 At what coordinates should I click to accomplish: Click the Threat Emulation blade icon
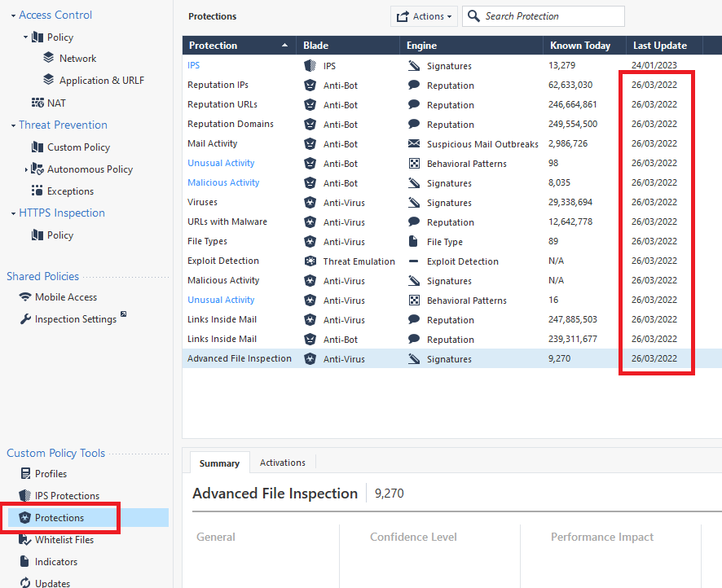point(310,261)
